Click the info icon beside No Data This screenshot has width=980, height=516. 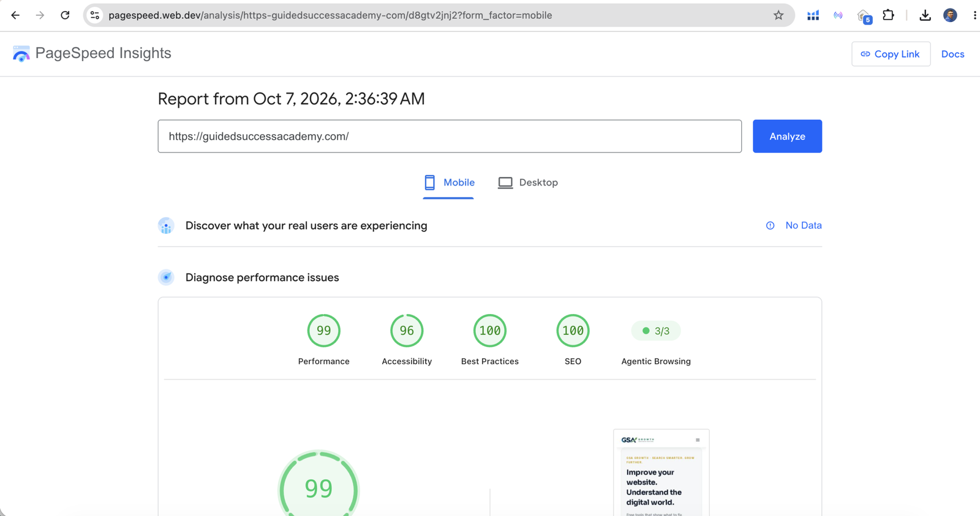770,226
